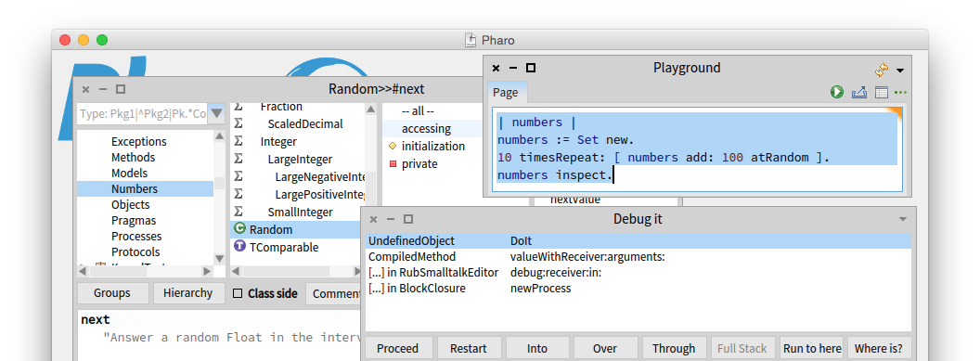Focus the package filter input field
Viewport: 980px width, 361px height.
click(x=143, y=113)
